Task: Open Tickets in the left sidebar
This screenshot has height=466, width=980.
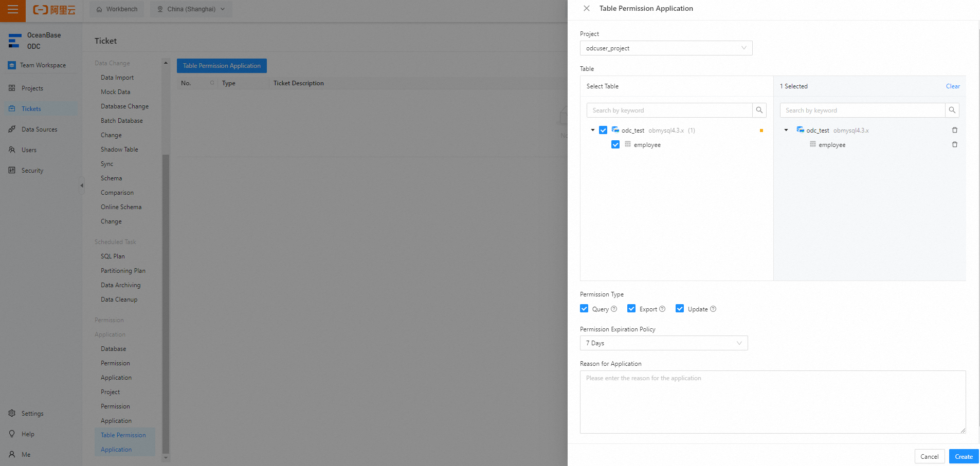Action: pyautogui.click(x=41, y=109)
